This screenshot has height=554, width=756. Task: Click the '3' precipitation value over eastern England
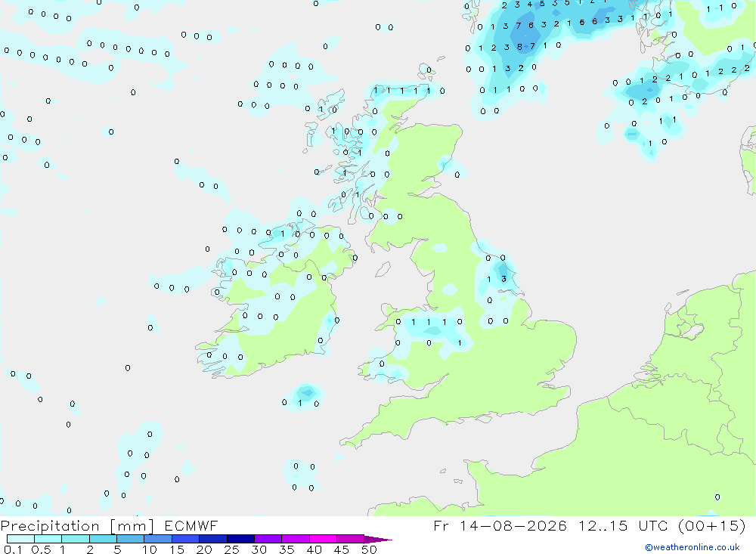[x=503, y=279]
